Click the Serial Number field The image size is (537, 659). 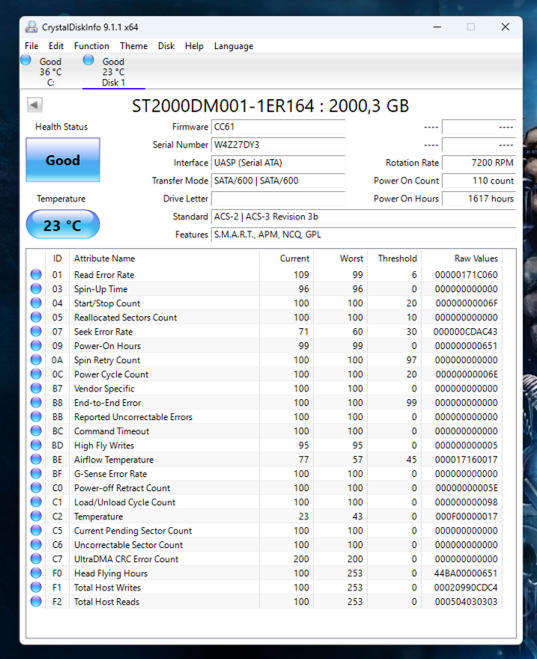coord(278,145)
